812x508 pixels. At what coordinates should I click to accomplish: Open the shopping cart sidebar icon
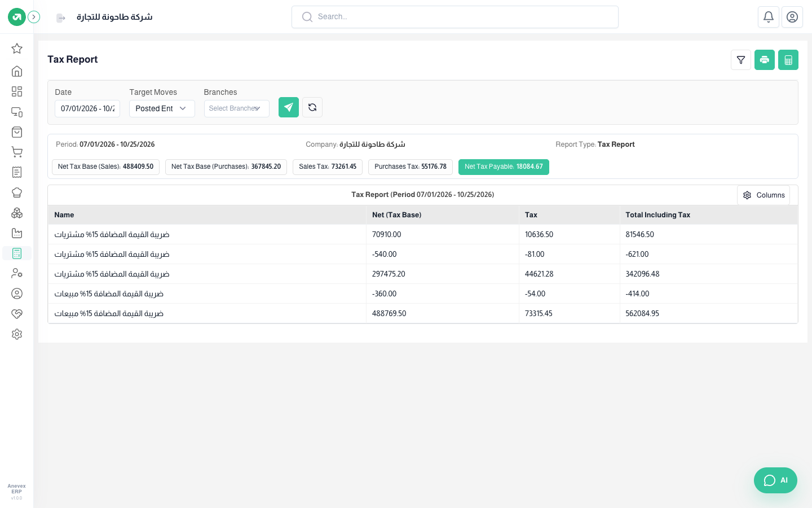pyautogui.click(x=17, y=152)
